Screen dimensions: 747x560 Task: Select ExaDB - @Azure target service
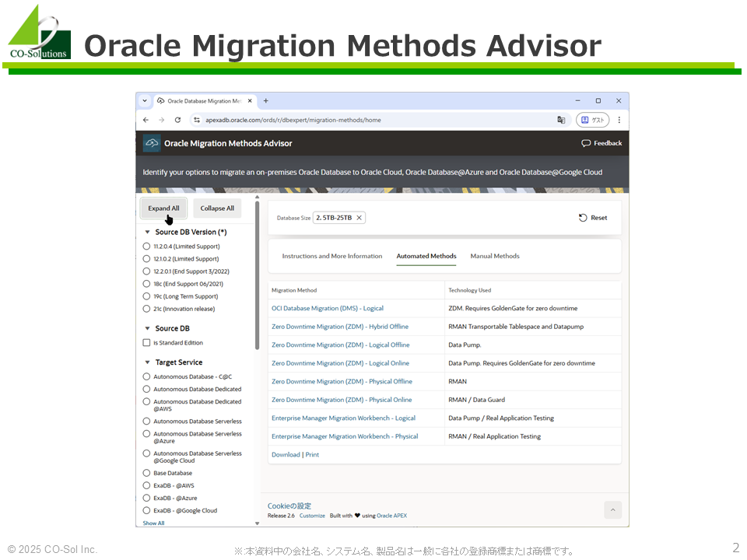(x=147, y=498)
